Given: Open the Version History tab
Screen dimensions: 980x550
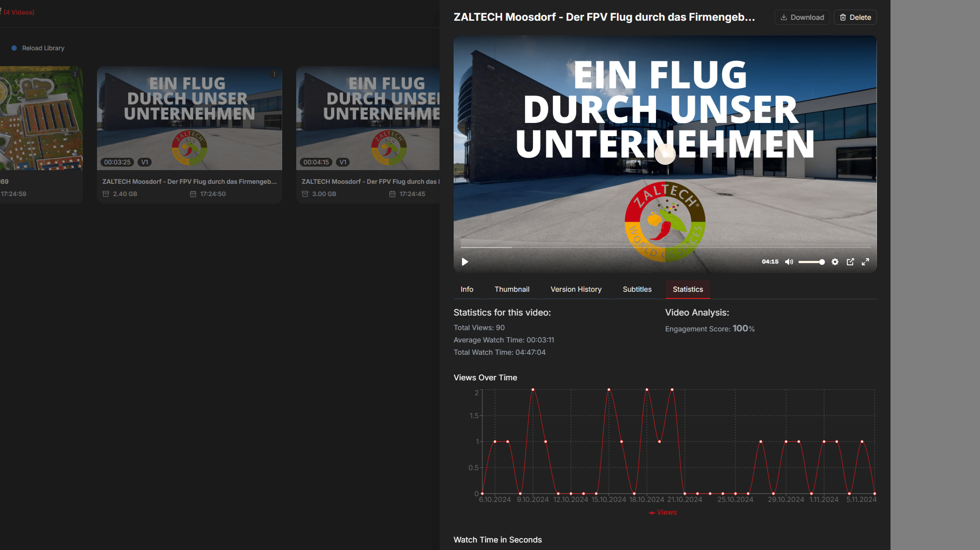Looking at the screenshot, I should [x=576, y=289].
